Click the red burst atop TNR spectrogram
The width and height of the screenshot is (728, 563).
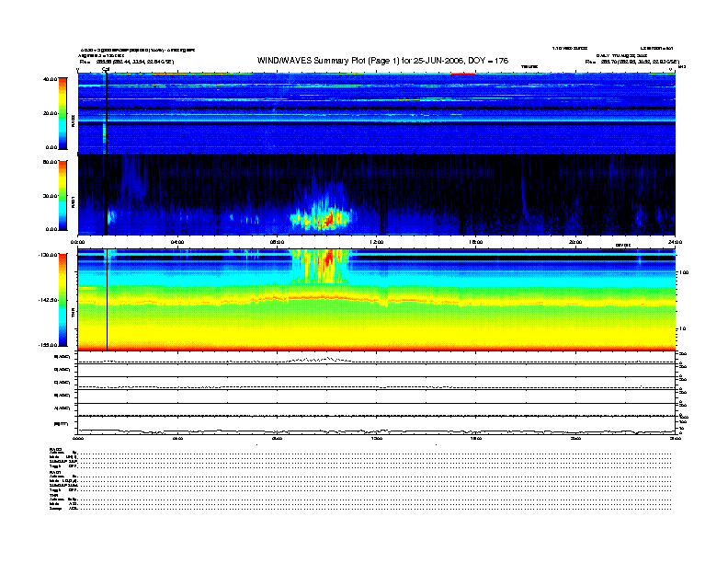329,258
